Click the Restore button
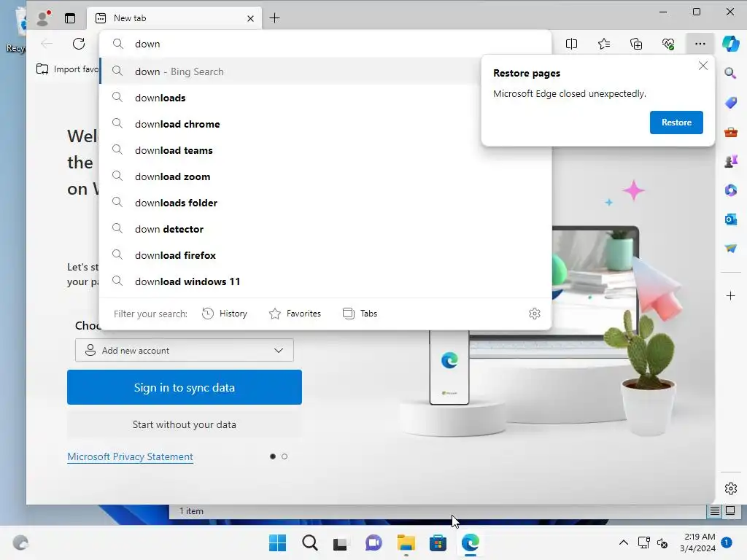 click(676, 122)
